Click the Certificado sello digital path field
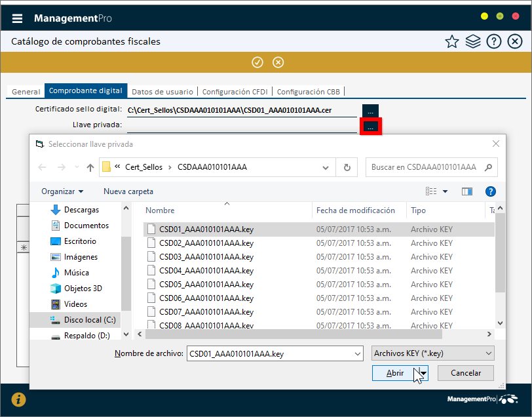This screenshot has width=532, height=417. click(x=242, y=110)
